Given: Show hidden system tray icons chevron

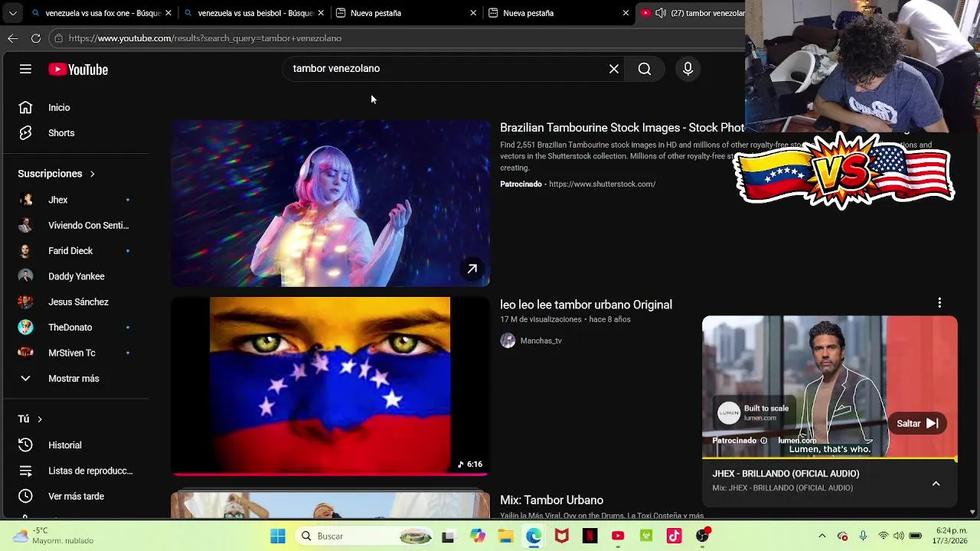Looking at the screenshot, I should point(822,536).
